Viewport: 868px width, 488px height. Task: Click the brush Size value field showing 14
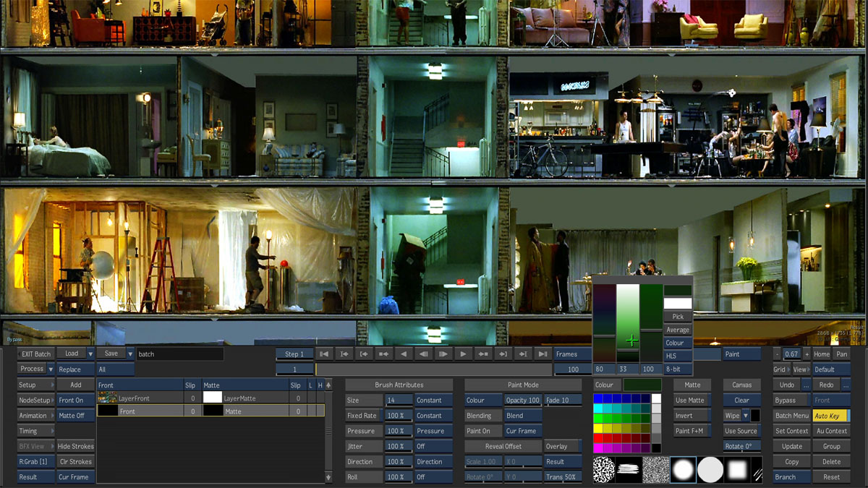click(x=399, y=401)
